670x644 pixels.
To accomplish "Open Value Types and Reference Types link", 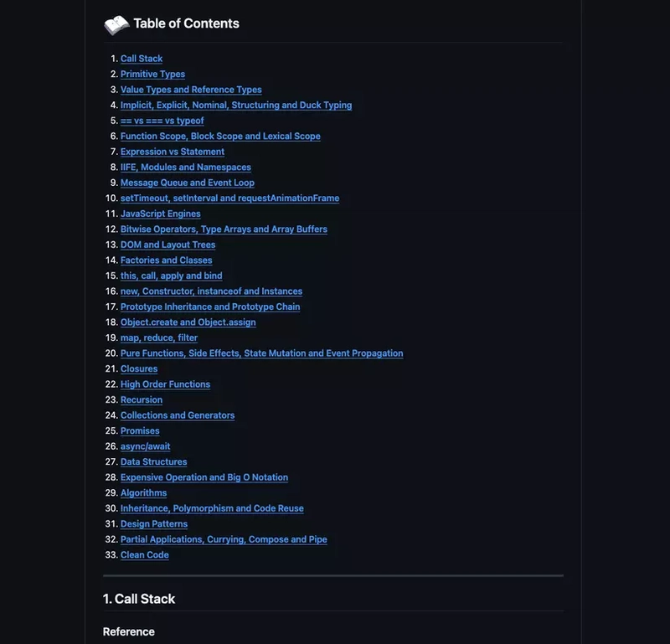I will (191, 90).
